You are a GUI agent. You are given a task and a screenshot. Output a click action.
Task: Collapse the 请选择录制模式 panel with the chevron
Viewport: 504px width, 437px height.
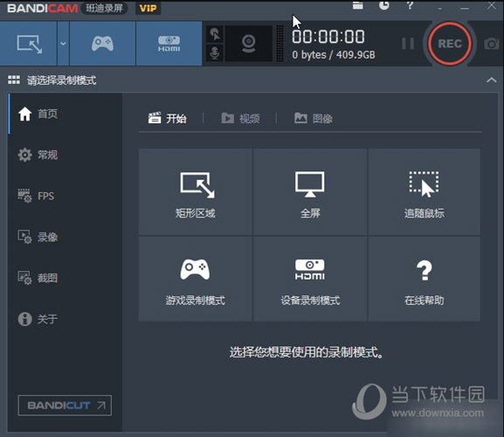tap(491, 80)
